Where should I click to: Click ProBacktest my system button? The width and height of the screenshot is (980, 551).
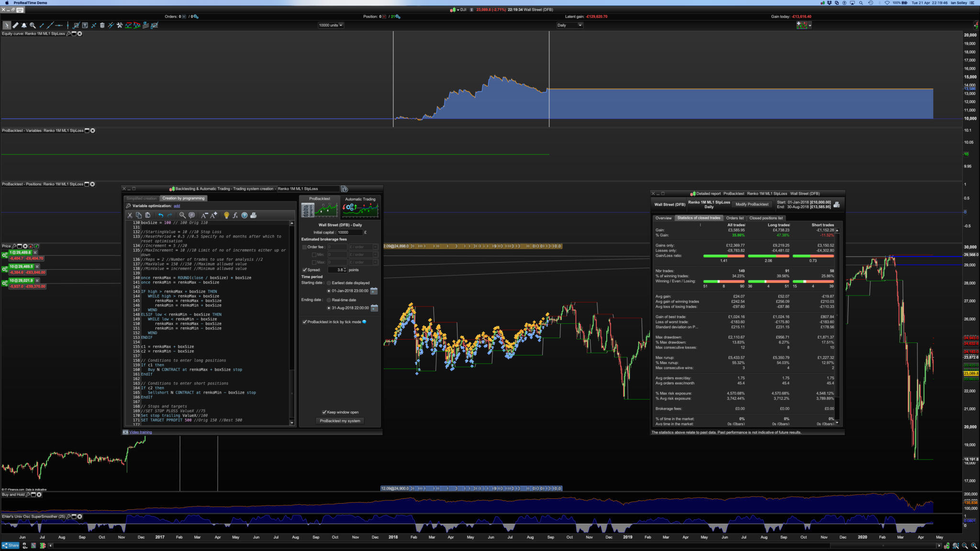340,421
